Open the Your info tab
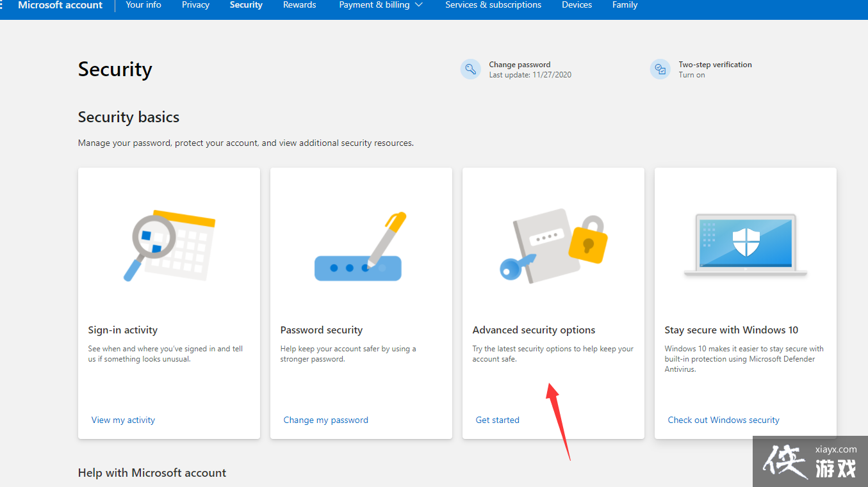 point(143,5)
